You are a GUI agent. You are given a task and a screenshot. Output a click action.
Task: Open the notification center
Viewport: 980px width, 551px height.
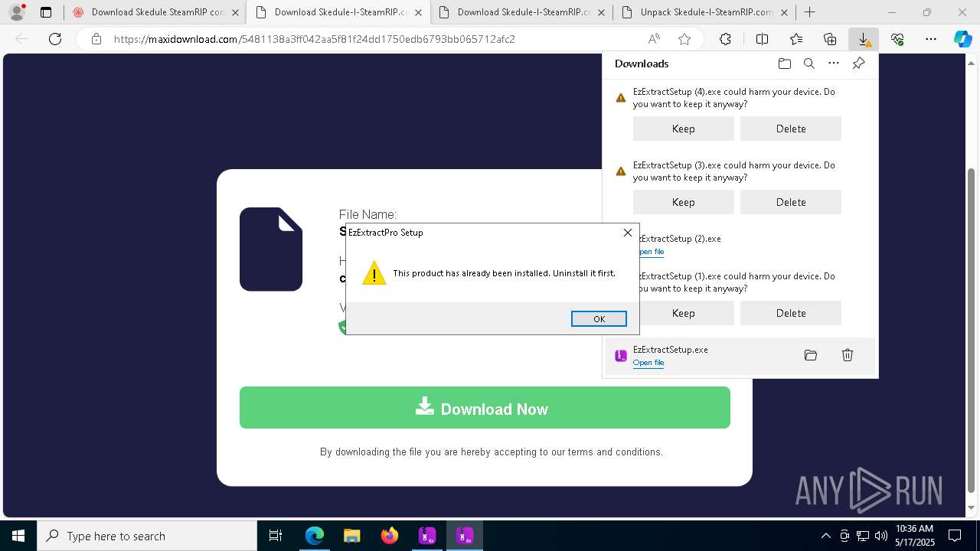click(955, 536)
